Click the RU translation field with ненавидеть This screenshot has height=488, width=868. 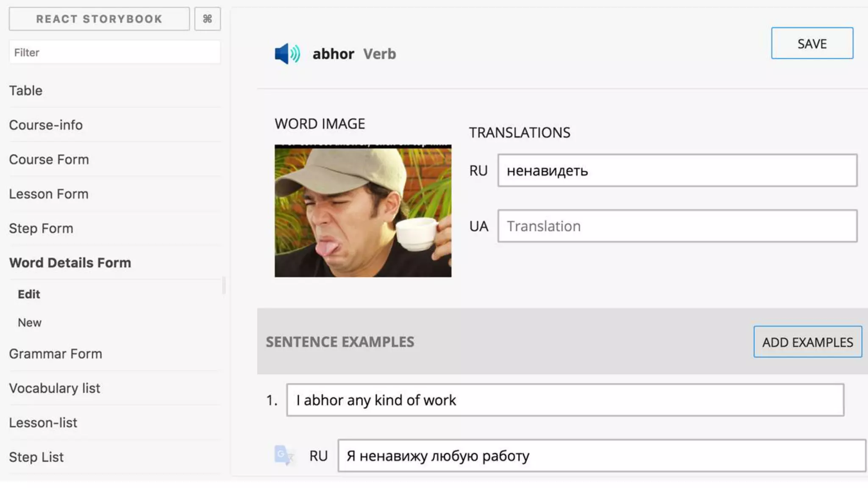(677, 171)
